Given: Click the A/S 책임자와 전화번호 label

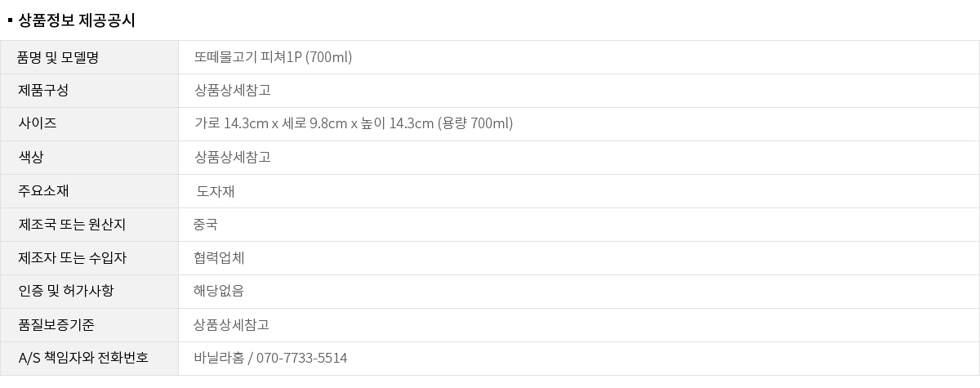Looking at the screenshot, I should (83, 359).
